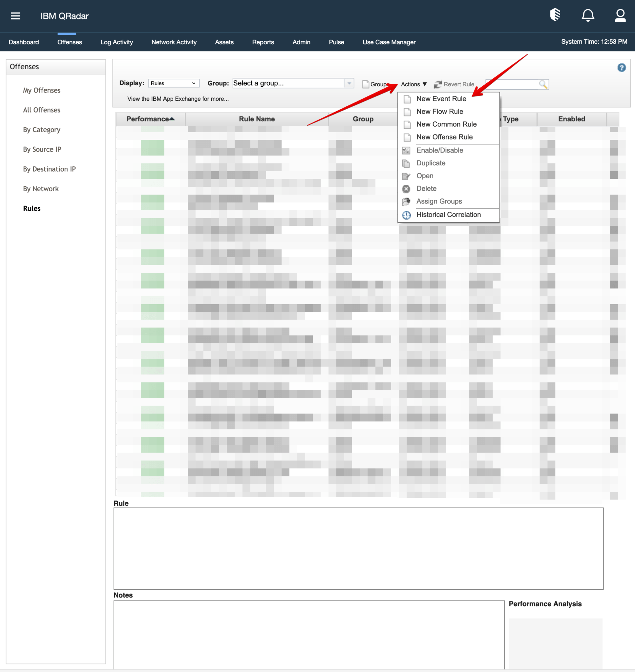This screenshot has width=635, height=672.
Task: Open the Use Case Manager tab
Action: point(389,42)
